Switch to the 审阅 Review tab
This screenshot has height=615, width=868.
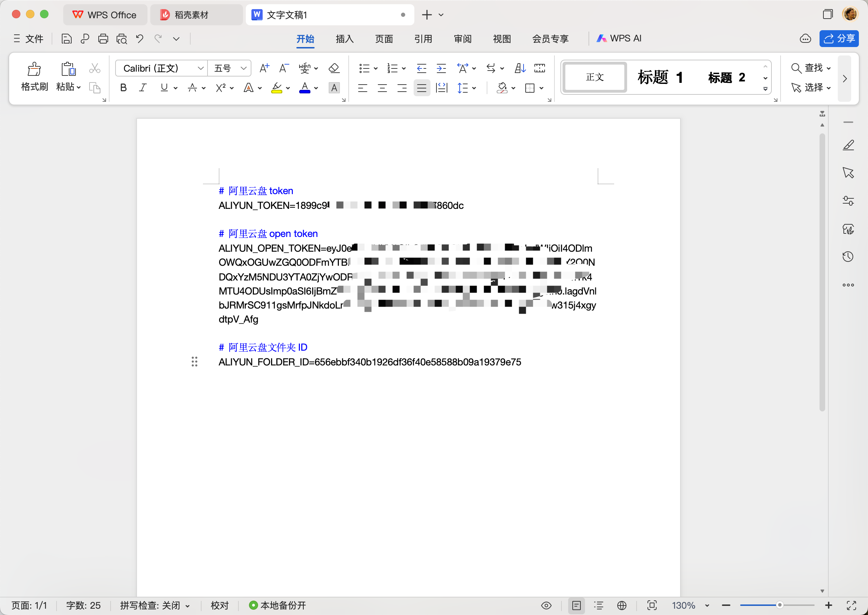463,39
